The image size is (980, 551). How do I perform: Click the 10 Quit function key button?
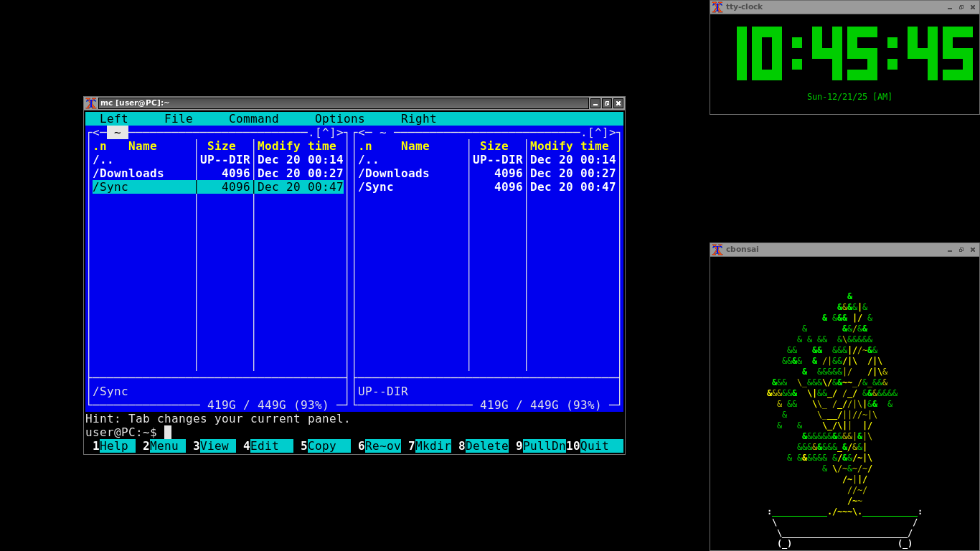[595, 446]
